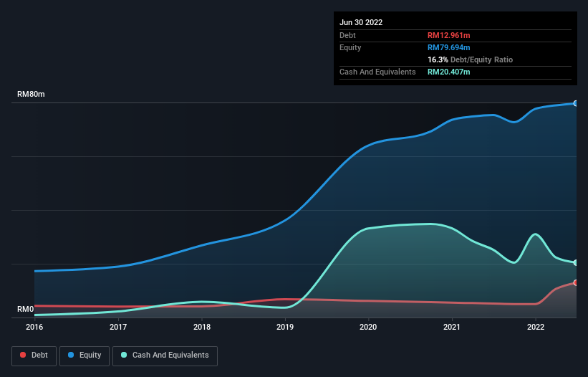
Task: Click the Equity label in tooltip
Action: coord(350,47)
